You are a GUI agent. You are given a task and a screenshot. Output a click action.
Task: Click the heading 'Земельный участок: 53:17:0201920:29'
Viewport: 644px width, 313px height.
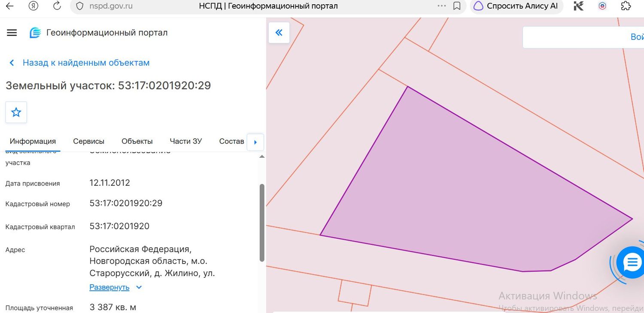(x=108, y=85)
